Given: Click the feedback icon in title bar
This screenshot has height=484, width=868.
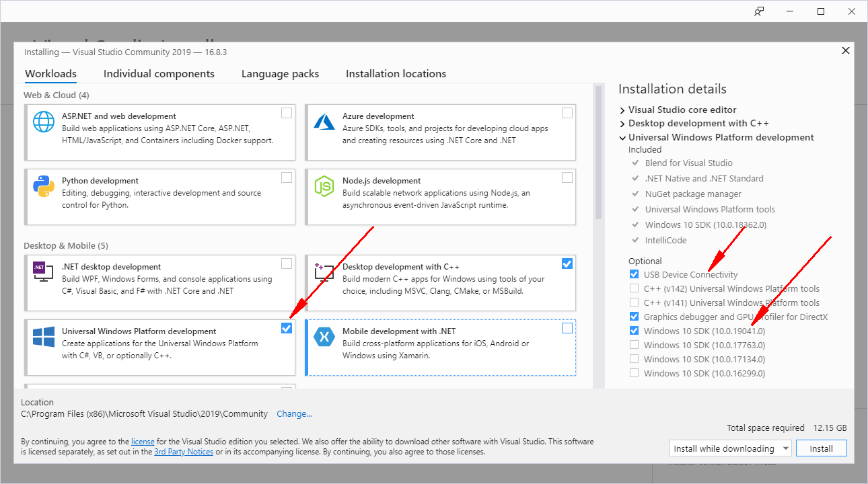Looking at the screenshot, I should [x=760, y=11].
